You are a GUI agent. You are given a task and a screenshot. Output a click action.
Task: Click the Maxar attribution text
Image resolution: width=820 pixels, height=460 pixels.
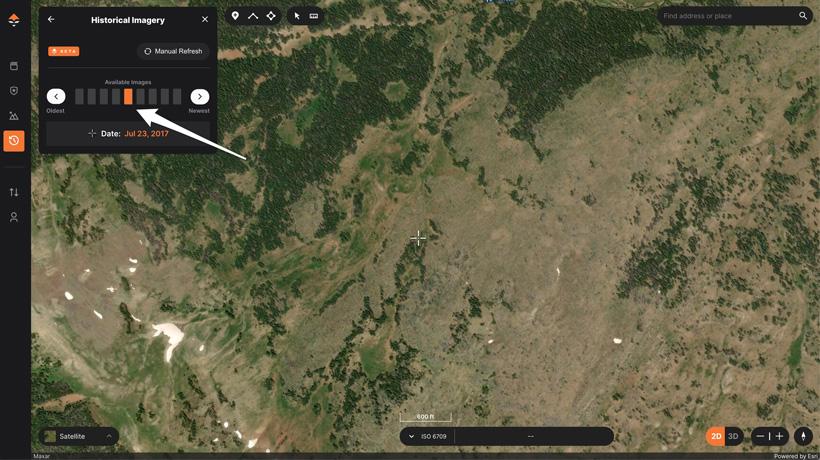coord(41,456)
